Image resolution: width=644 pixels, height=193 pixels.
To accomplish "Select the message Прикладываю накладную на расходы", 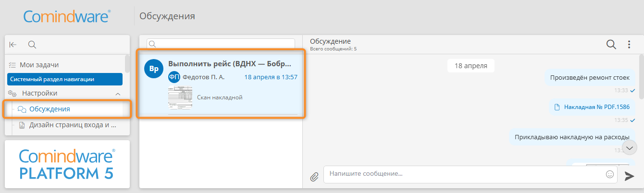I will (572, 137).
